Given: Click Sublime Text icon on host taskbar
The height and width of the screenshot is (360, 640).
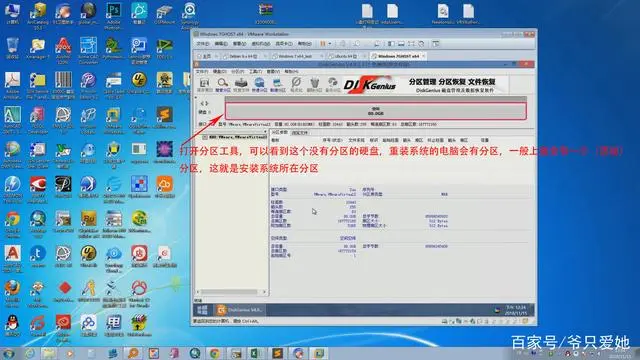Looking at the screenshot, I should 278,353.
